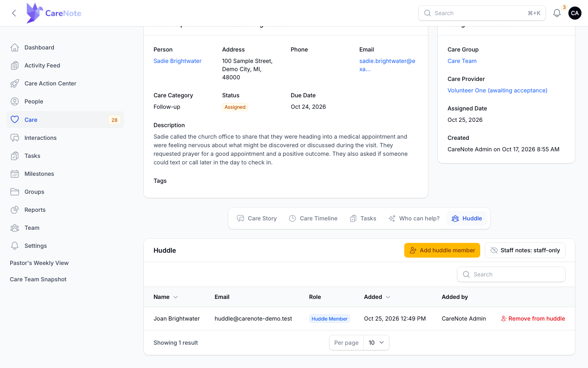Open Pastor's Weekly View

point(39,263)
